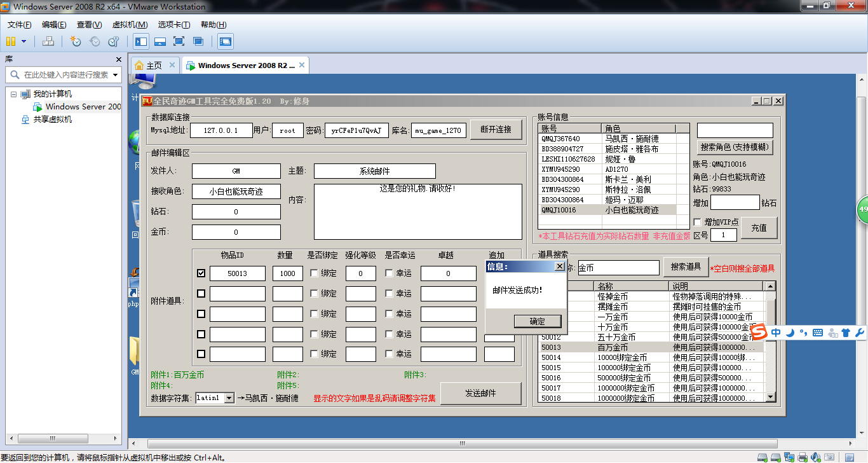Send Ctrl+Alt+Del to the virtual machine
This screenshot has height=463, width=868.
tap(48, 41)
